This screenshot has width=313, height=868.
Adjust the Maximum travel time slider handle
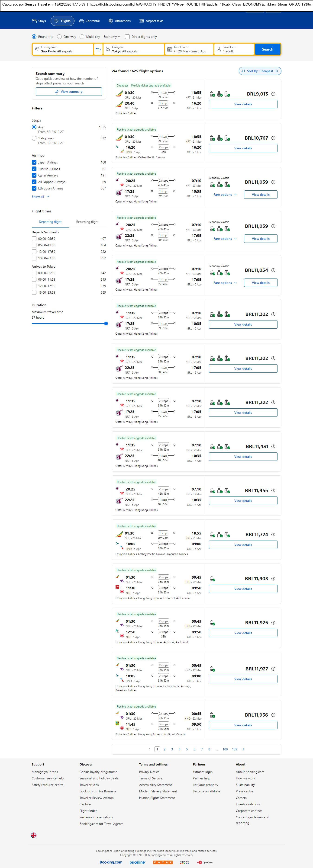click(x=106, y=323)
